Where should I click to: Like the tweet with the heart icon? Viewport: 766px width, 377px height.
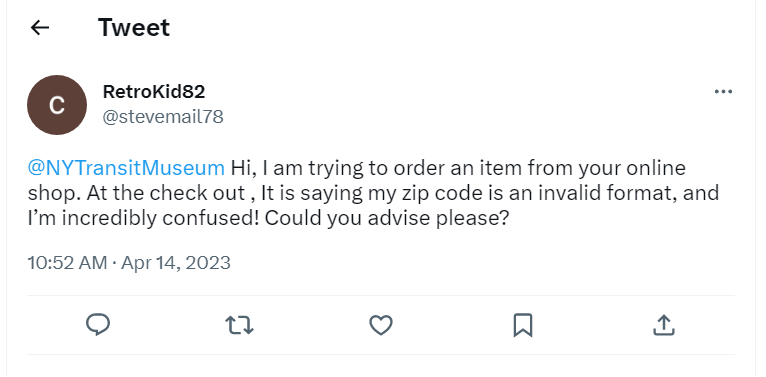point(381,325)
